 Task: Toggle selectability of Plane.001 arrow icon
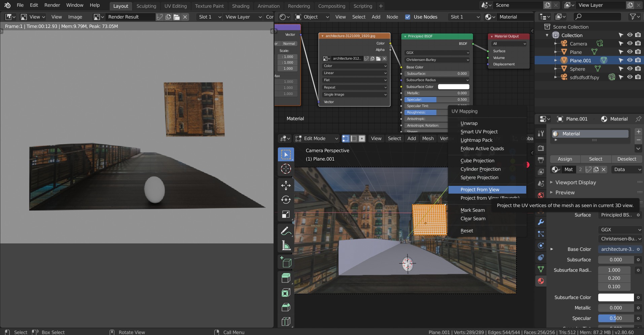(x=621, y=60)
